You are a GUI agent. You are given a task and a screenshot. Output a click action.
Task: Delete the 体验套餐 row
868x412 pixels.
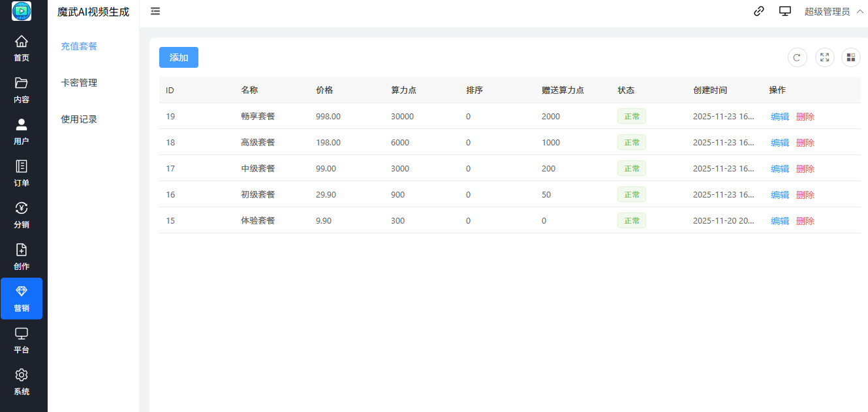tap(805, 221)
